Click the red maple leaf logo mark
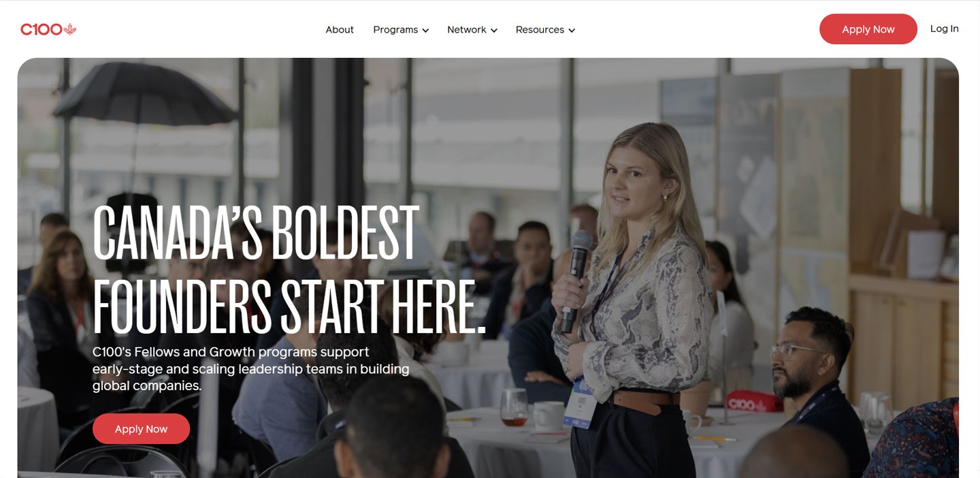This screenshot has width=980, height=478. [x=70, y=29]
